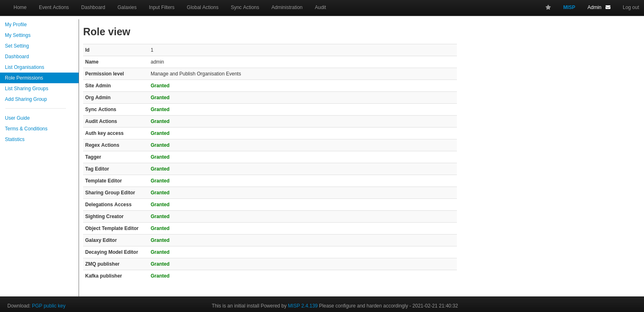Download the PGP public key
This screenshot has height=312, width=644.
pyautogui.click(x=49, y=306)
